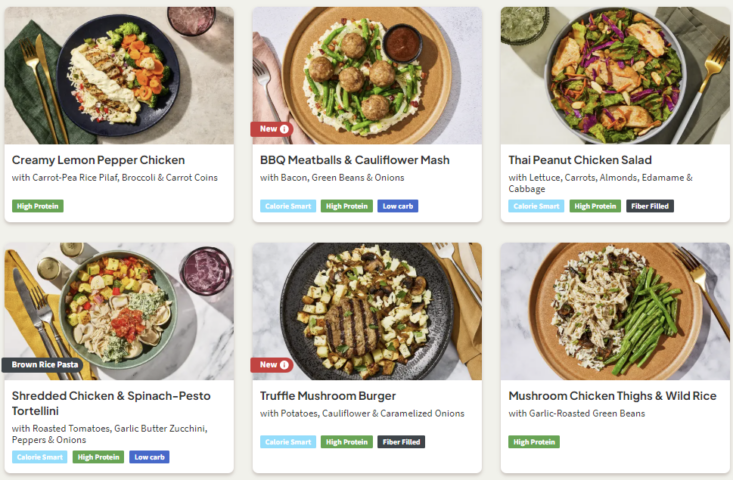Click the BBQ Meatballs & Cauliflower Mash title
This screenshot has height=480, width=733.
tap(355, 160)
